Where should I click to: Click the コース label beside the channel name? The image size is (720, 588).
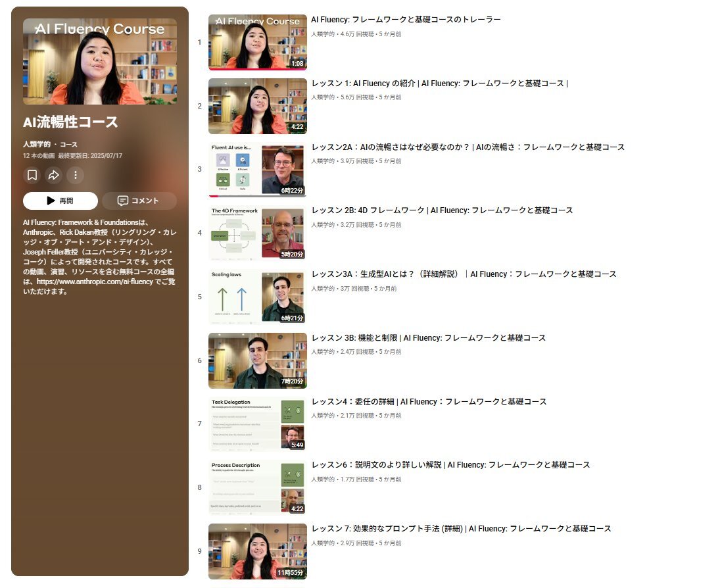(x=68, y=144)
